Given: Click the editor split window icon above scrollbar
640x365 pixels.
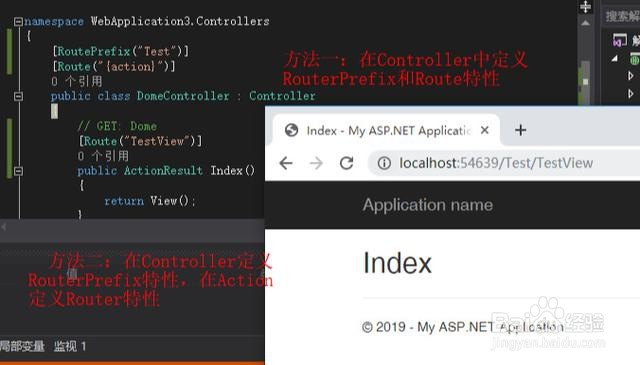Looking at the screenshot, I should coord(585,7).
